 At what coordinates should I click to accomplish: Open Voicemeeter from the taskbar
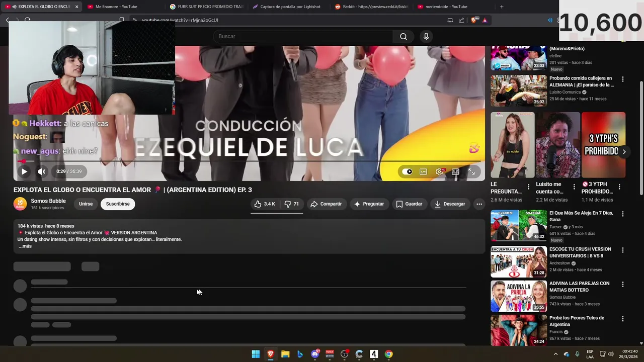point(330,354)
